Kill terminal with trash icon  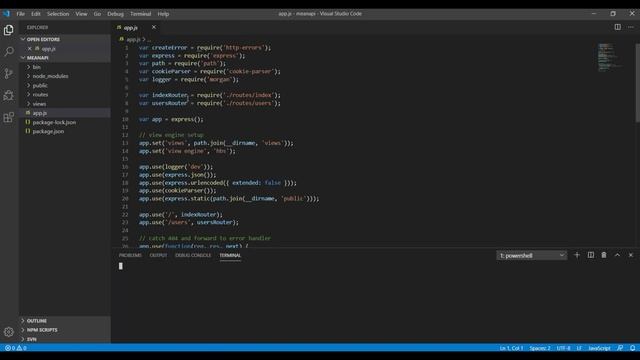[x=604, y=255]
